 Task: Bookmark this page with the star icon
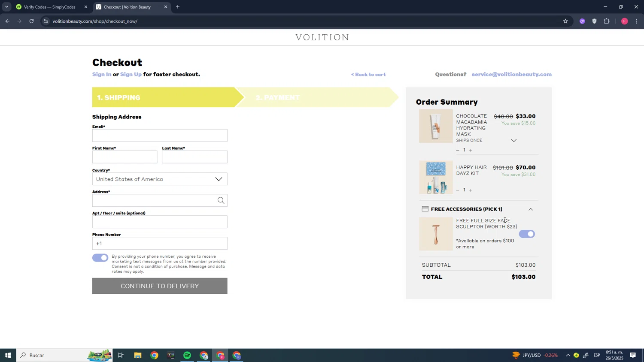point(565,21)
